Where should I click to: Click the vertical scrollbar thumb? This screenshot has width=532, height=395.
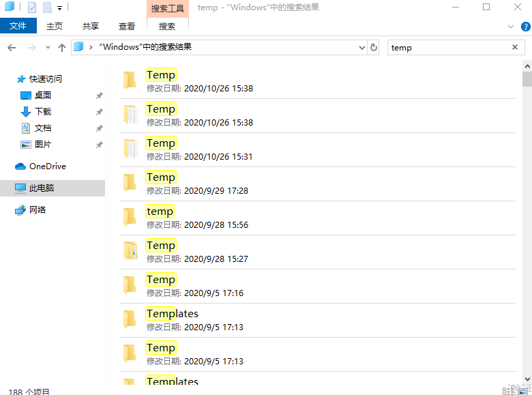(527, 79)
